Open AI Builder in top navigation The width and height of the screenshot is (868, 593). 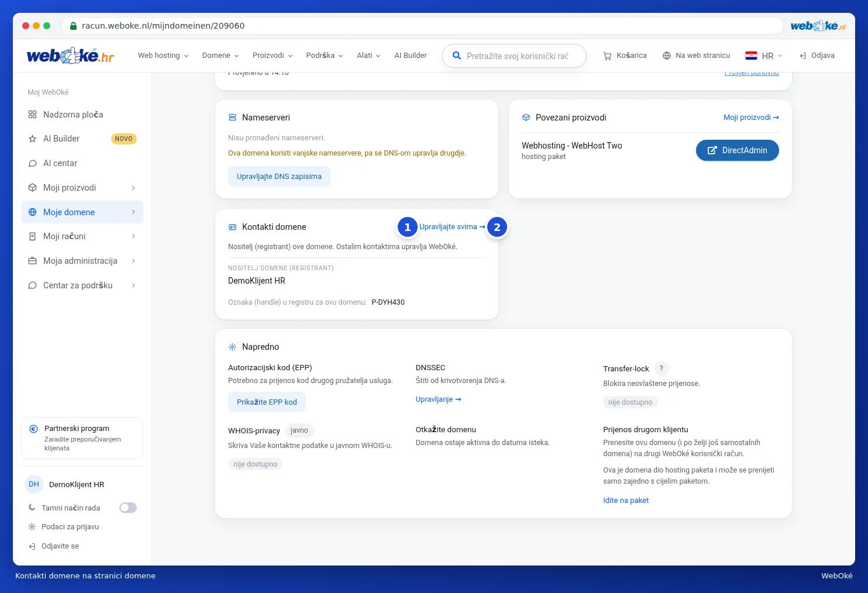pos(411,56)
